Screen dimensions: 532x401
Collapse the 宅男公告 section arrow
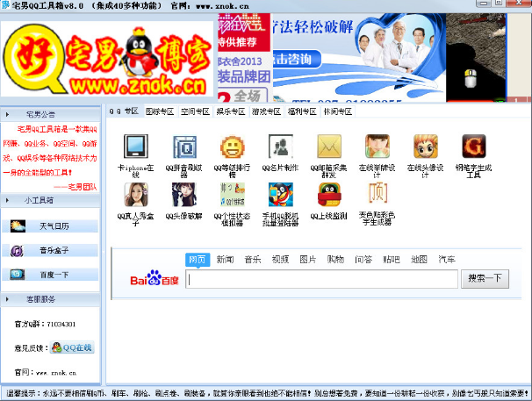click(x=7, y=115)
